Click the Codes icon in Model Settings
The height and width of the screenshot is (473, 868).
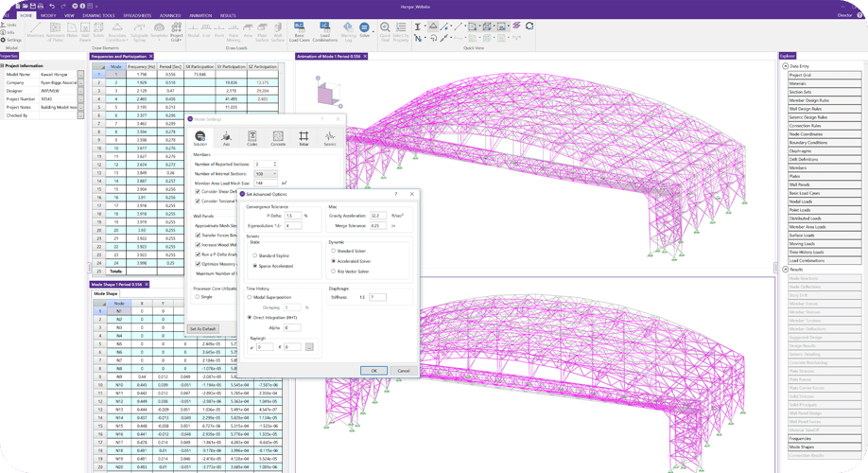coord(252,138)
